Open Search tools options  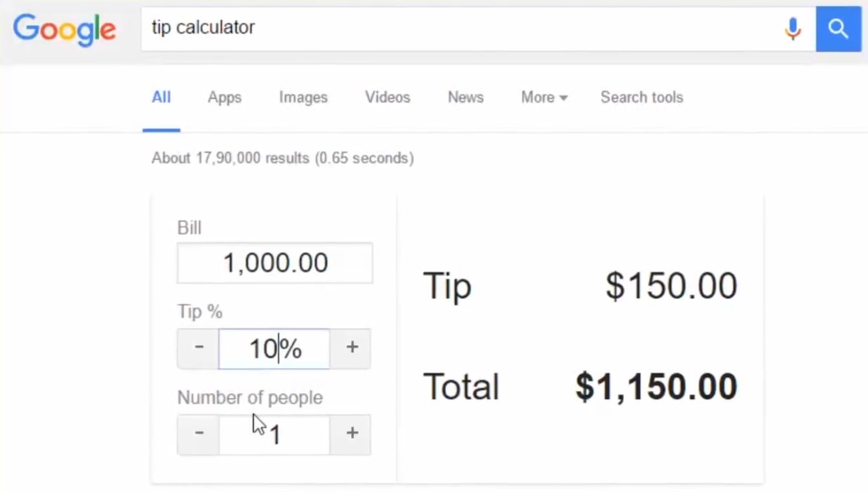[641, 98]
